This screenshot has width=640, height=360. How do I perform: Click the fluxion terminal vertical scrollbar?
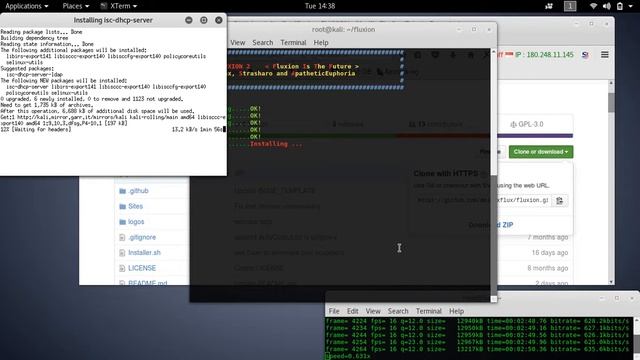pyautogui.click(x=493, y=176)
